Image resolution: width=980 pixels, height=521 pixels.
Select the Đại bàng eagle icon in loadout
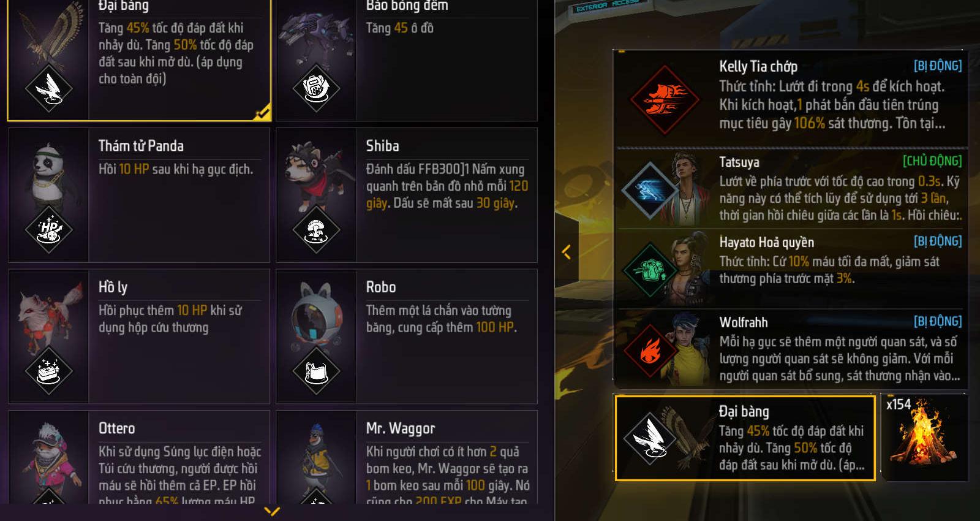pyautogui.click(x=650, y=438)
